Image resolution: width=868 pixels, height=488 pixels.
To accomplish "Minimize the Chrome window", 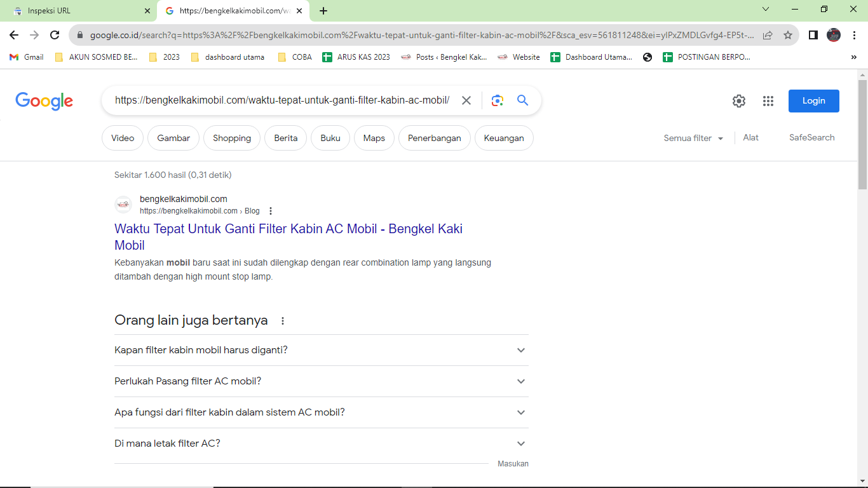I will [x=795, y=10].
